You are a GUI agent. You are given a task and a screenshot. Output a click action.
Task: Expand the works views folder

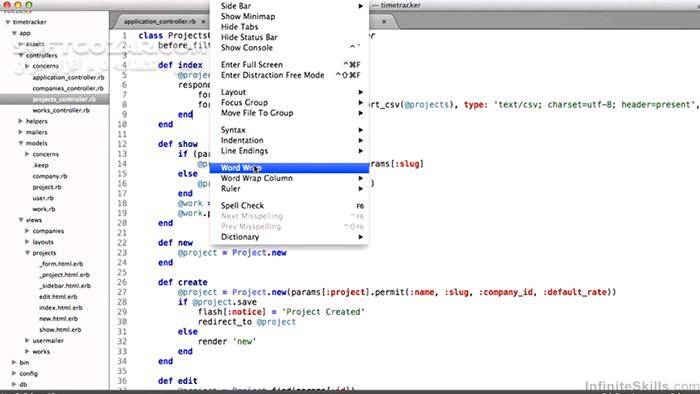coord(27,352)
